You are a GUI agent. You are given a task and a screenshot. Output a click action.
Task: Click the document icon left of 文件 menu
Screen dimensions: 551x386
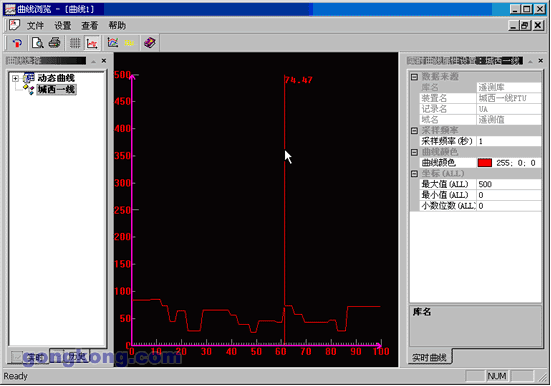coord(14,25)
